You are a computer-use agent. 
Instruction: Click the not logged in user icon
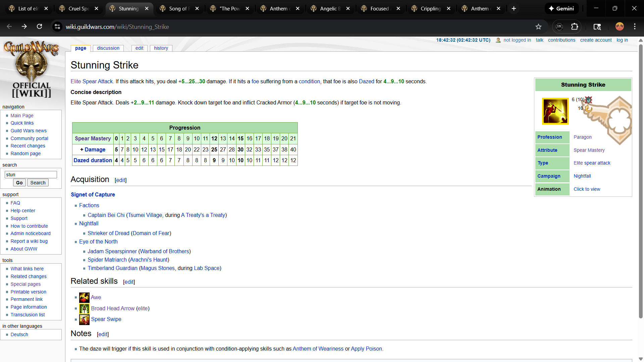[498, 40]
